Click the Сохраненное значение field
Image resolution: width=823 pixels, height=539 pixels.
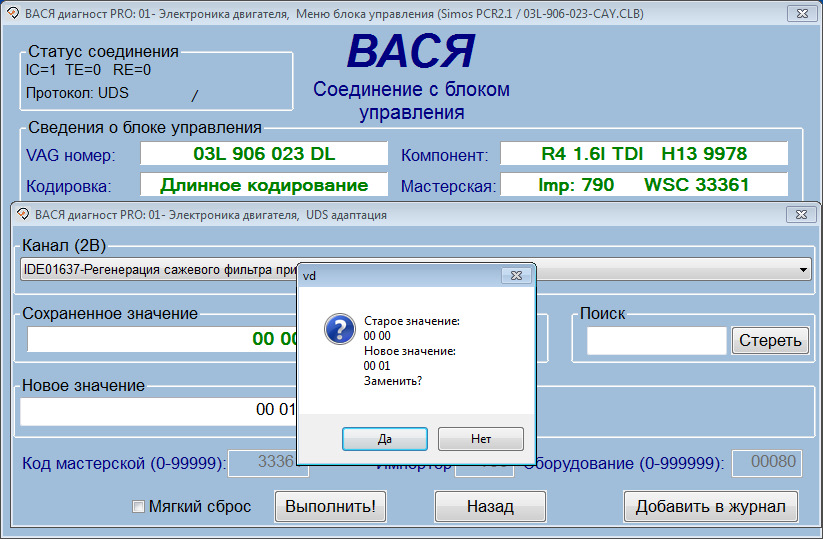163,339
